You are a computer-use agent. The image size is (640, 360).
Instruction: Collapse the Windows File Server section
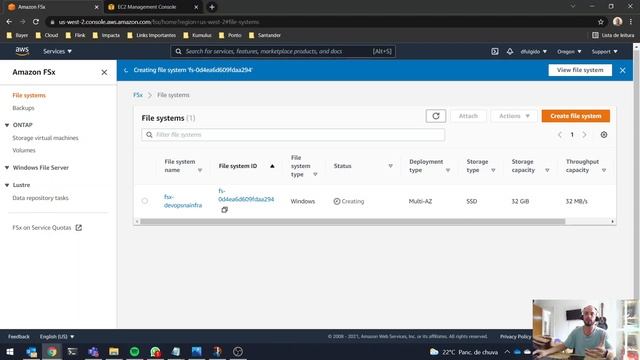tap(7, 168)
